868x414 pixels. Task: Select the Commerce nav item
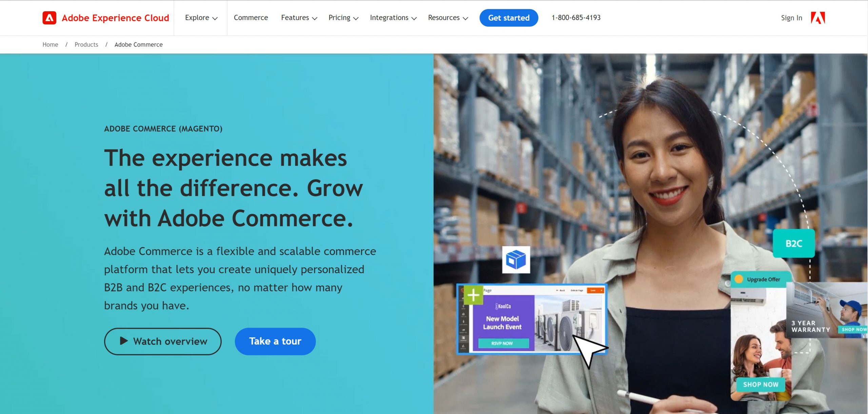[x=251, y=18]
